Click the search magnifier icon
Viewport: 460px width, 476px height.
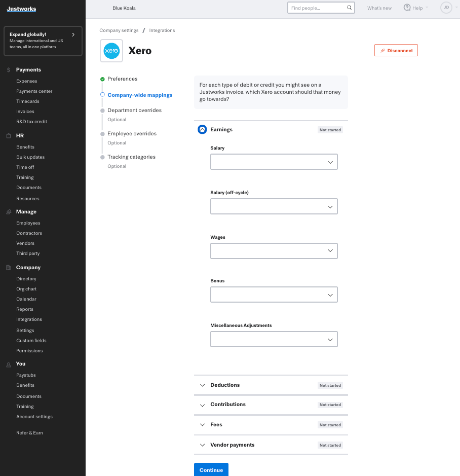[349, 8]
